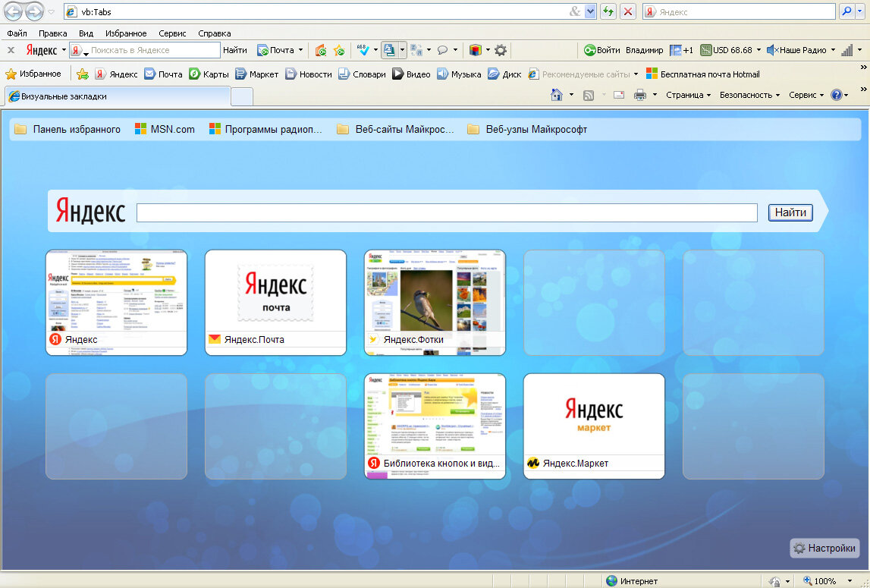The width and height of the screenshot is (870, 588).
Task: Click the Print printer icon
Action: pos(639,95)
